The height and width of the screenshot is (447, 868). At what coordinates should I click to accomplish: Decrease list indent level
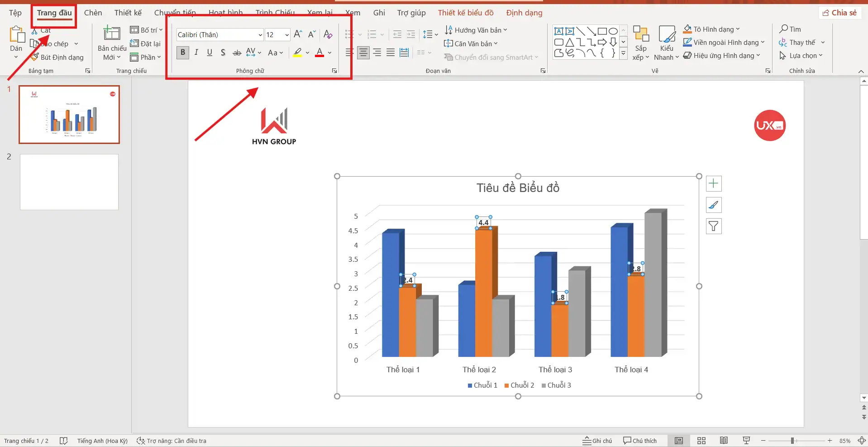tap(397, 34)
